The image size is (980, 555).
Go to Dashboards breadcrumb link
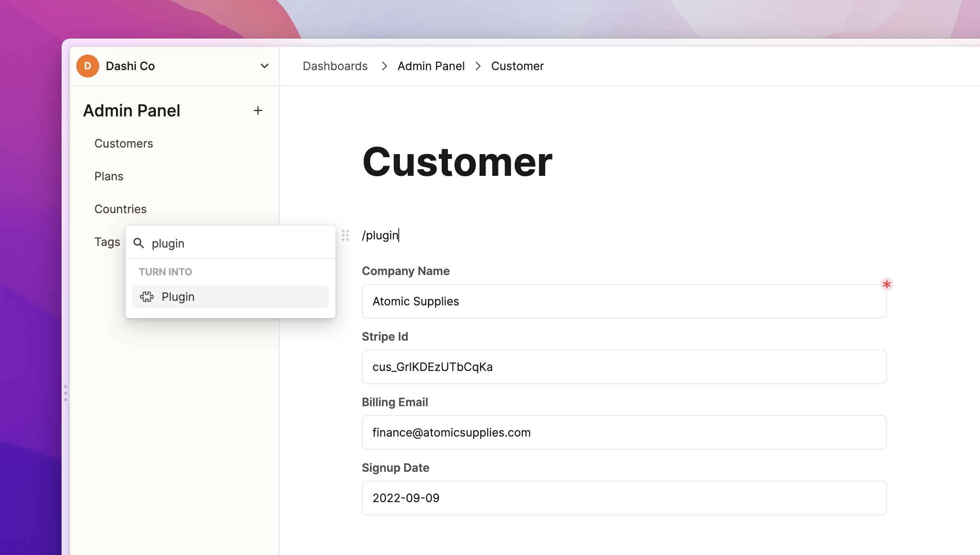point(335,66)
